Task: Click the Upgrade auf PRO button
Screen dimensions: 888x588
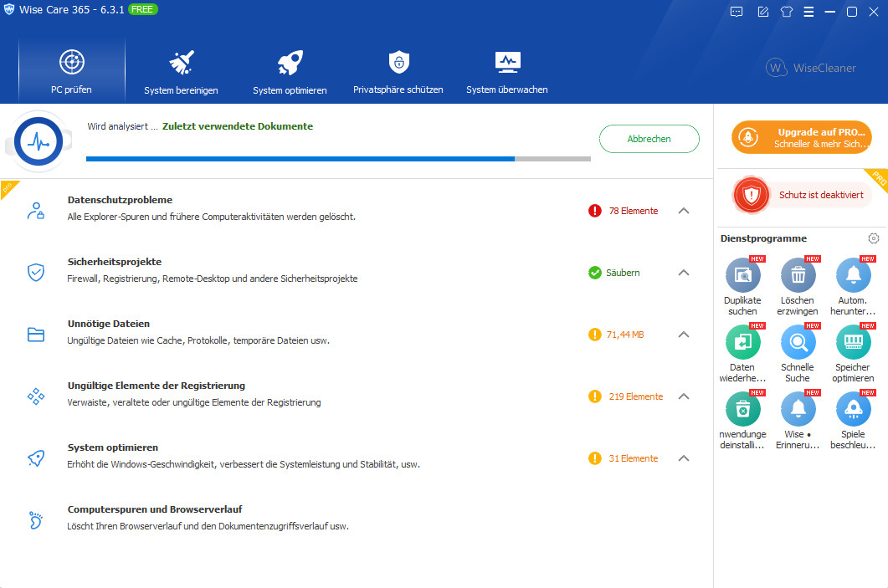Action: click(x=801, y=137)
